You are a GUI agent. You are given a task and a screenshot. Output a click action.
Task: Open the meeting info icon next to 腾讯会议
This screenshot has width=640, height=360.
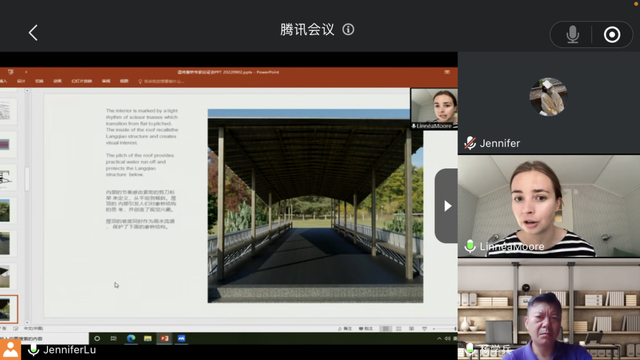pyautogui.click(x=348, y=29)
